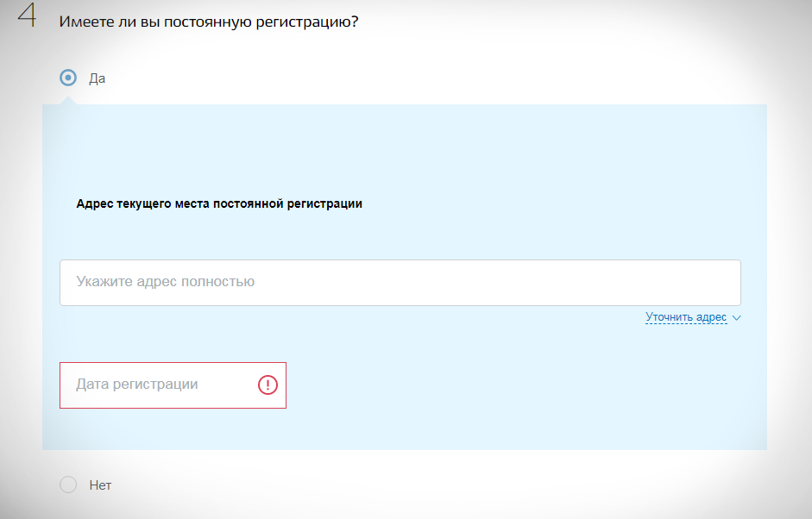
Task: Click the blue panel pointer notch under "Да"
Action: click(68, 100)
